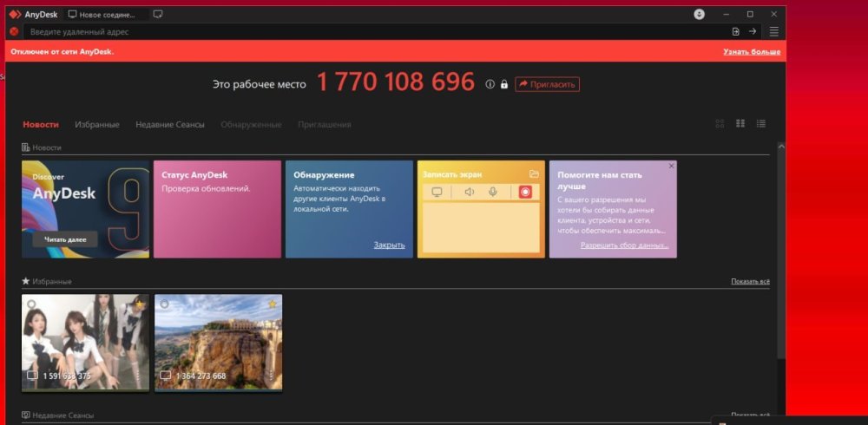The width and height of the screenshot is (868, 425).
Task: Open options menu dots on 1 591 638 375
Action: (138, 376)
